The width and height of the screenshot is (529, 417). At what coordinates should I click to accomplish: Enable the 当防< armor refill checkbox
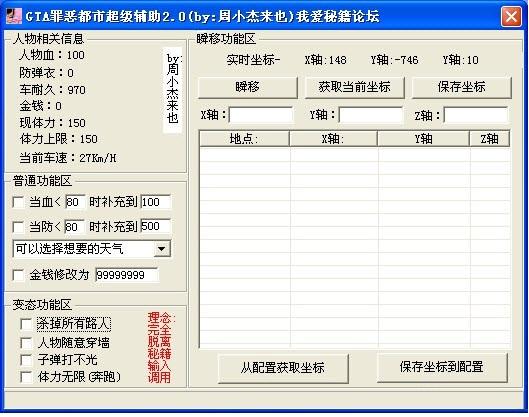18,226
